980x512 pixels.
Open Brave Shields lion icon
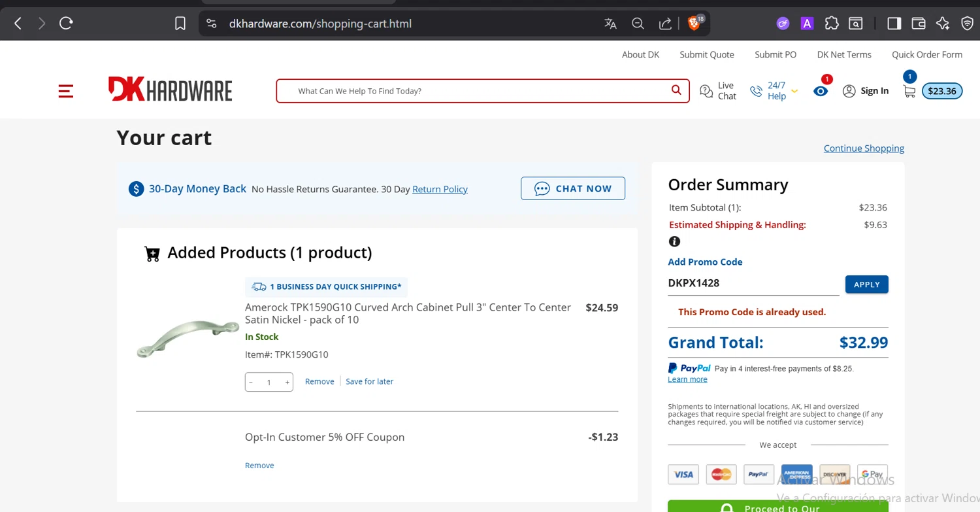point(695,24)
